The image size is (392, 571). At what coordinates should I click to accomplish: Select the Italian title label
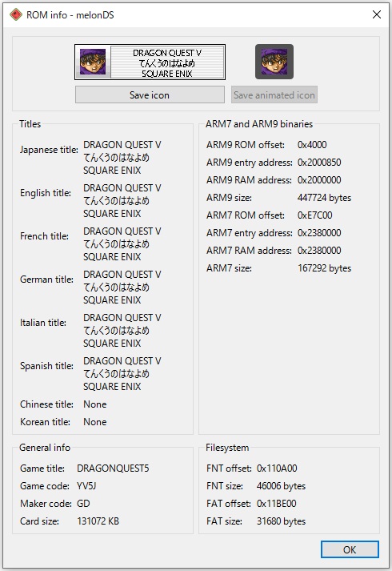[43, 323]
